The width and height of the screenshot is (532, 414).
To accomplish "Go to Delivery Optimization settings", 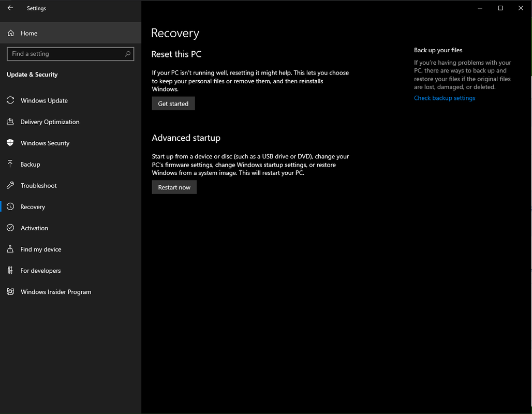I will (x=70, y=122).
